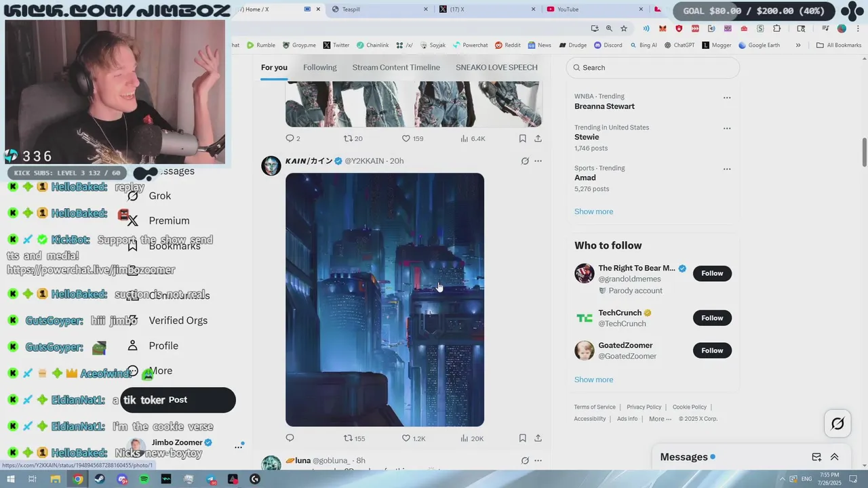
Task: Select the For you tab
Action: click(x=274, y=67)
